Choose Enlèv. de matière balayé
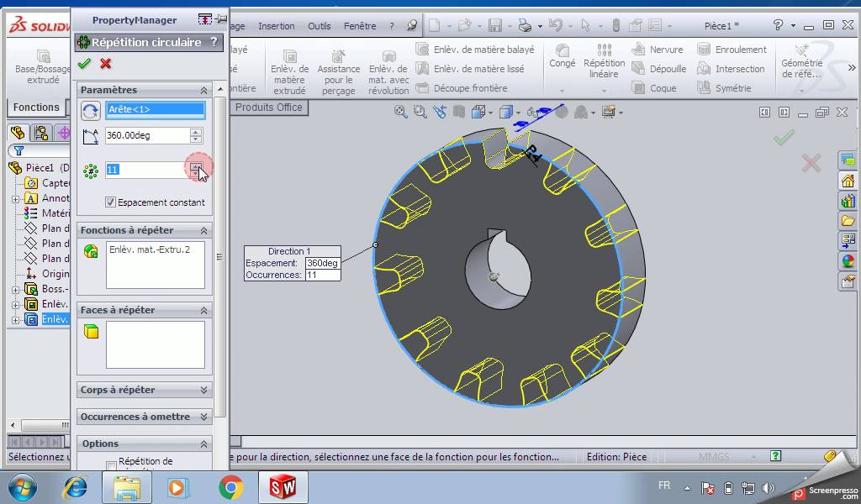Viewport: 861px width, 504px height. [475, 50]
